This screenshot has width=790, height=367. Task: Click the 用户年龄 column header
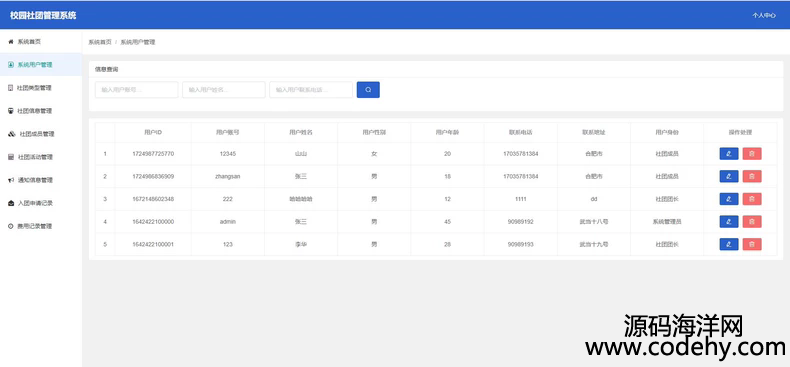(447, 133)
